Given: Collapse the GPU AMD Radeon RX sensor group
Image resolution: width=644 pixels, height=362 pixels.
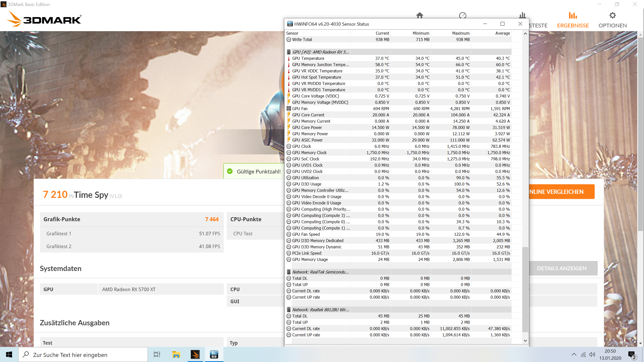Looking at the screenshot, I should [289, 52].
